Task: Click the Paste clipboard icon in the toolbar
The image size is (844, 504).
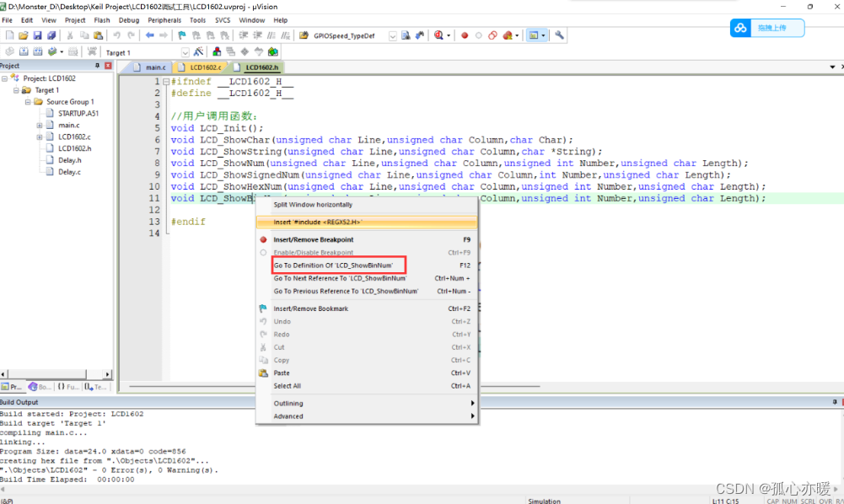Action: click(x=98, y=35)
